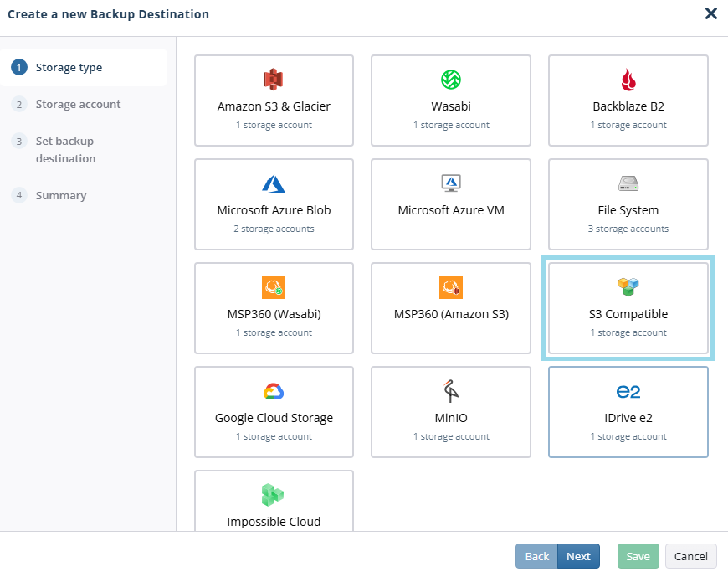Select the S3 Compatible label

point(628,314)
